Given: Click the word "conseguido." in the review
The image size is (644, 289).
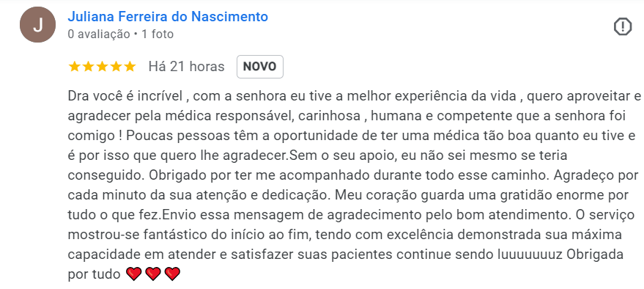Looking at the screenshot, I should click(106, 176).
